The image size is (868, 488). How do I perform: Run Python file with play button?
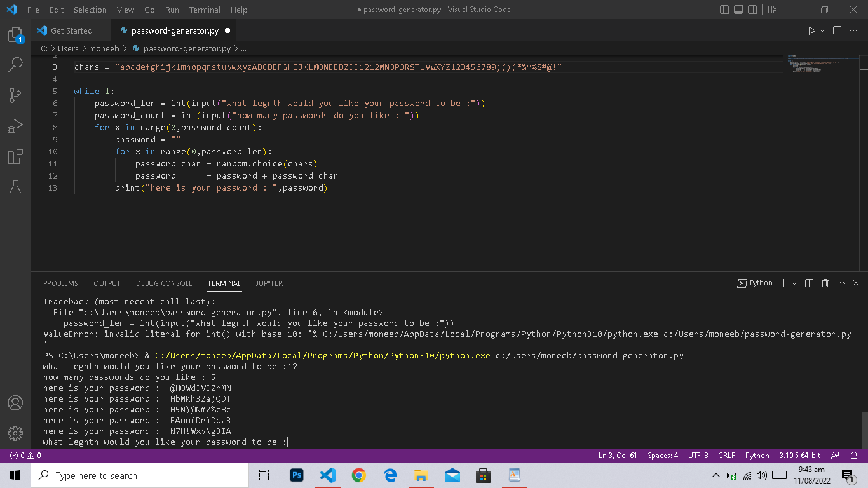[x=811, y=30]
